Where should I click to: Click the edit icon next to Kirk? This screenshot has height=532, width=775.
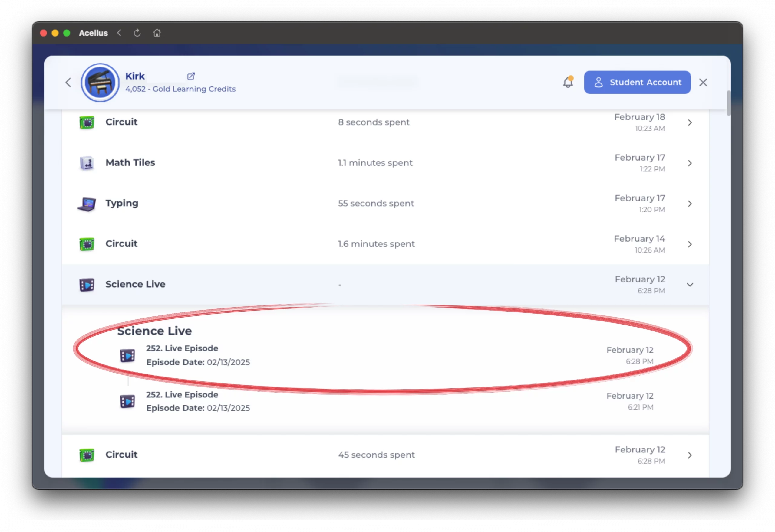191,76
